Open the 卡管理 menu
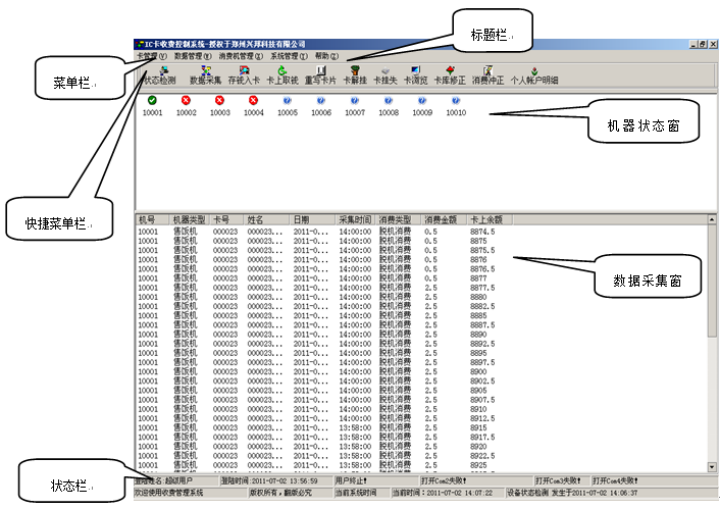721x508 pixels. click(x=150, y=56)
